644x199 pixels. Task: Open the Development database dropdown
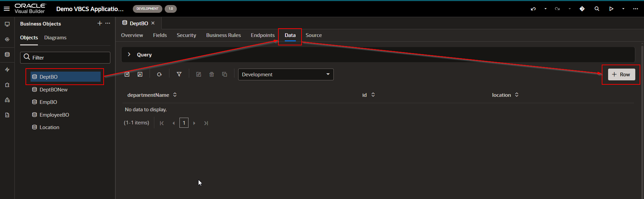click(x=286, y=74)
